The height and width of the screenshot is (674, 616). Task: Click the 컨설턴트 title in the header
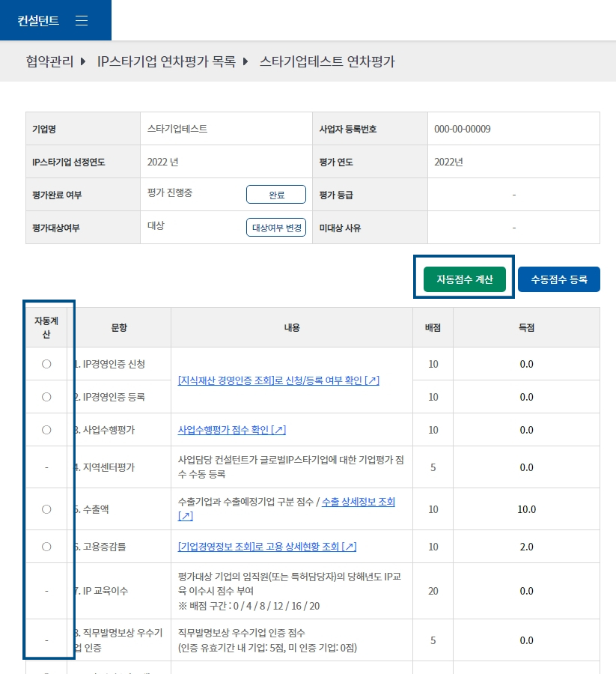pyautogui.click(x=38, y=21)
